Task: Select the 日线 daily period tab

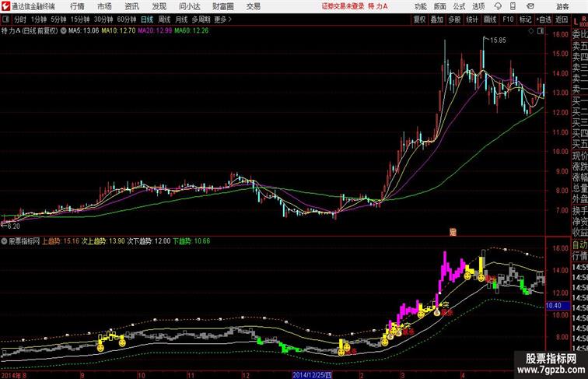Action: click(x=147, y=19)
